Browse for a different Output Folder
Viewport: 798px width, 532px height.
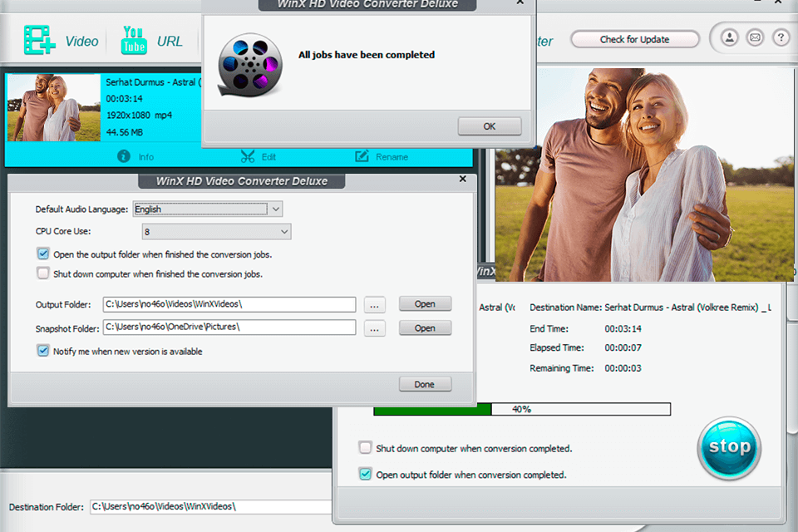pos(374,304)
